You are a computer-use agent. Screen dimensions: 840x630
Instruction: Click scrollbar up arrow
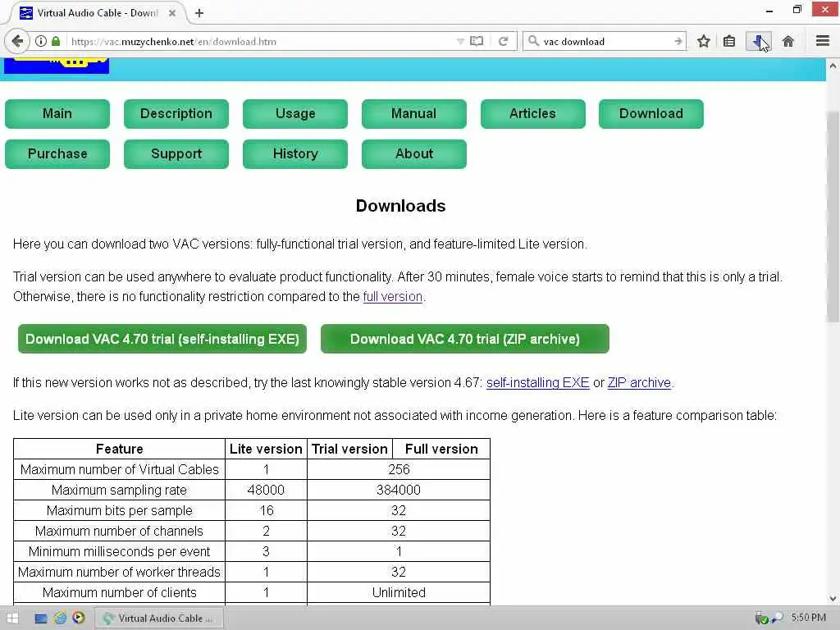click(x=833, y=66)
